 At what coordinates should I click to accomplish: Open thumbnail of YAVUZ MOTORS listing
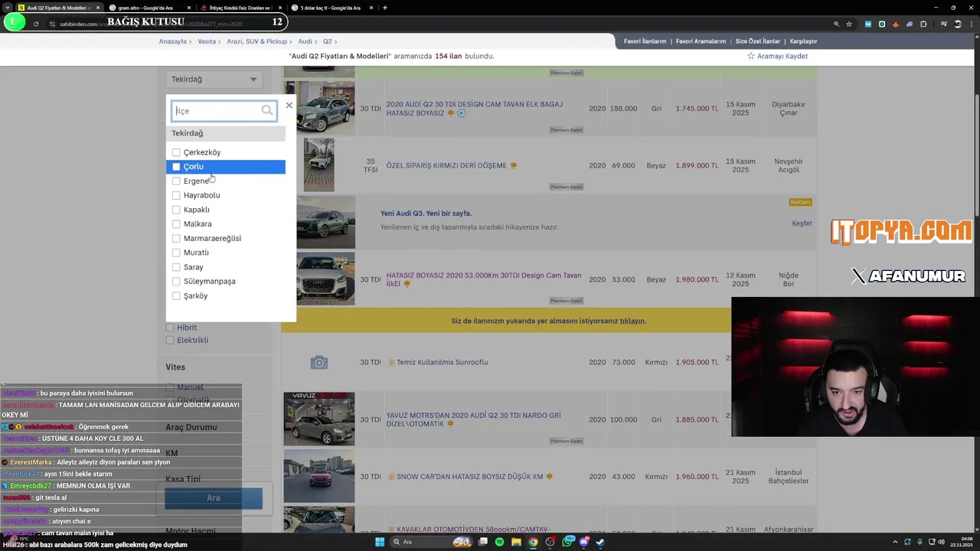(319, 419)
